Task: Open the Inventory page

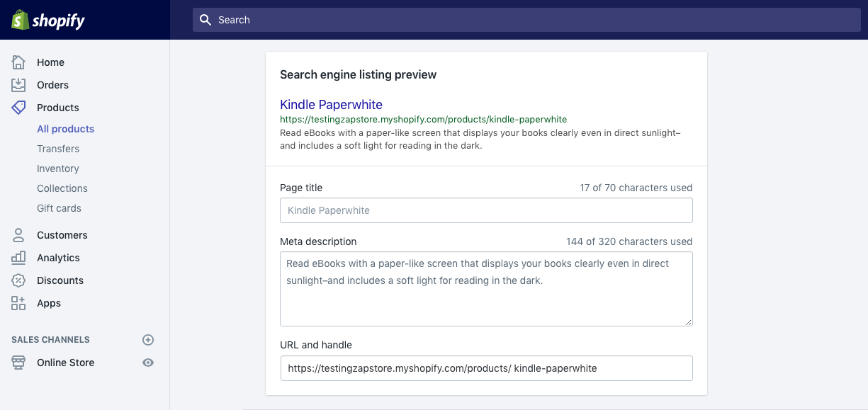Action: (58, 169)
